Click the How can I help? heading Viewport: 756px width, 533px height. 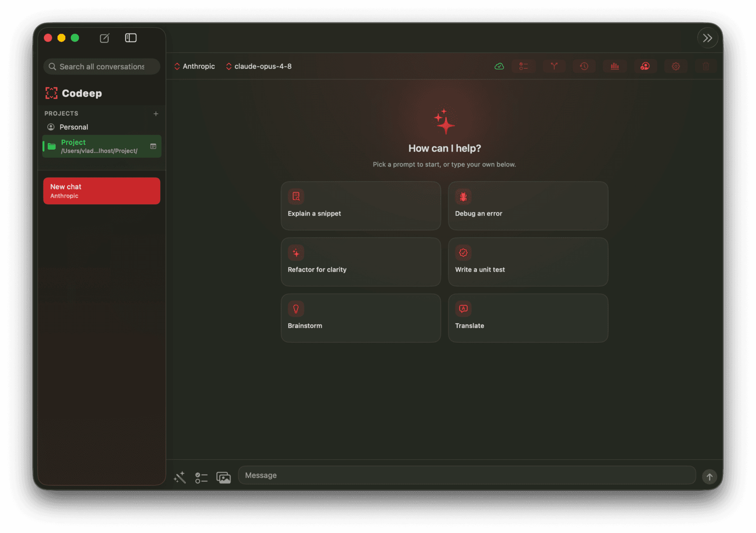[x=445, y=148]
